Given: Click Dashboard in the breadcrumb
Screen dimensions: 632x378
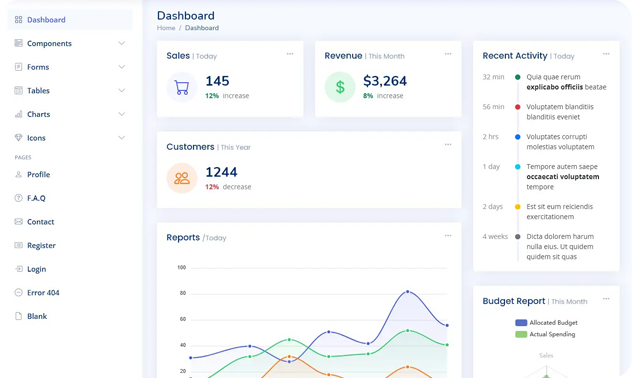Looking at the screenshot, I should [x=202, y=28].
